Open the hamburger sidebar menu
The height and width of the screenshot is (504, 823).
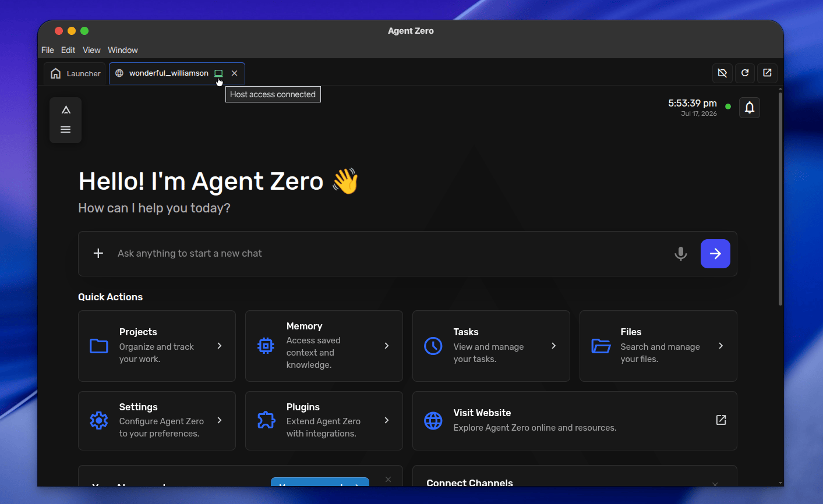point(66,129)
